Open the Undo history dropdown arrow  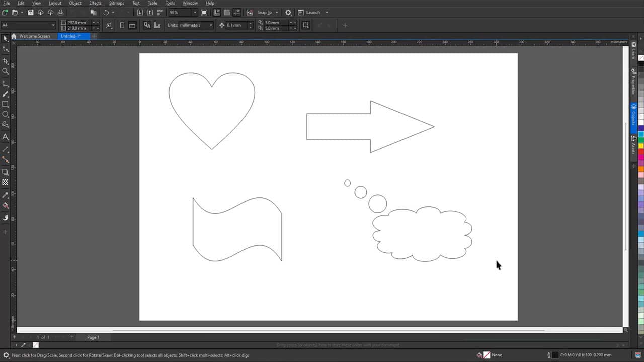click(113, 12)
